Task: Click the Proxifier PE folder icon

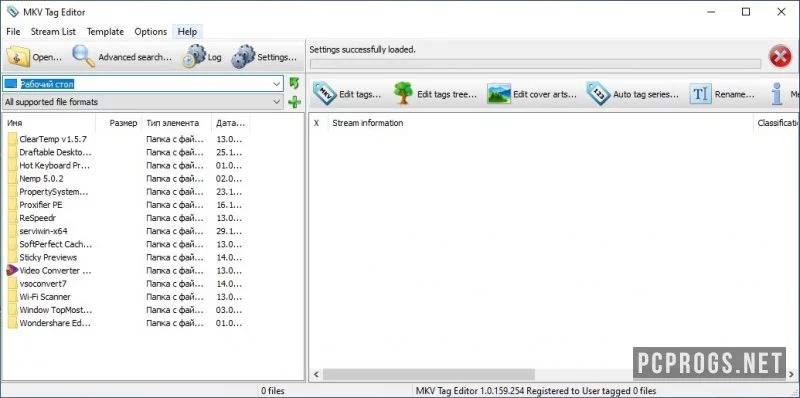Action: point(12,205)
